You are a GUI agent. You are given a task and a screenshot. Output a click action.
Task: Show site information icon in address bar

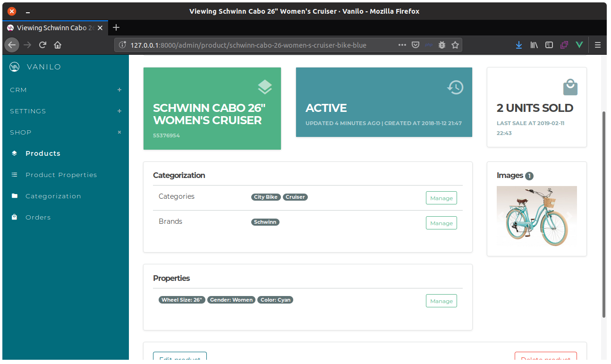pyautogui.click(x=123, y=45)
